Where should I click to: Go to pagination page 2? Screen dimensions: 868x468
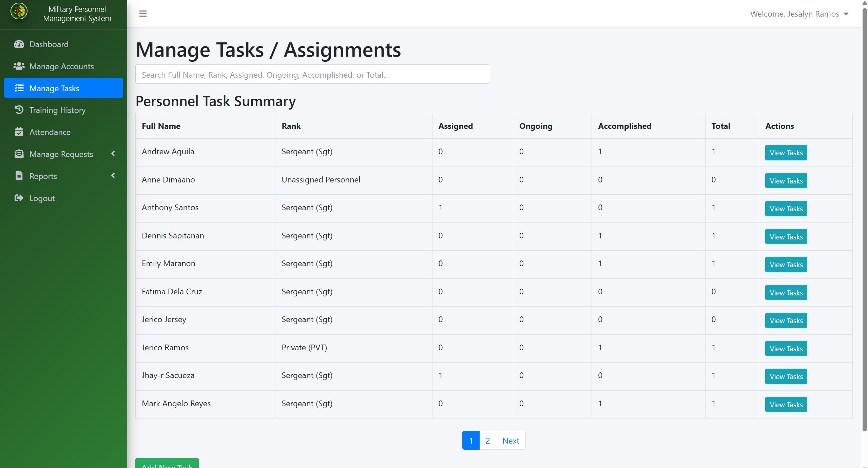tap(487, 441)
